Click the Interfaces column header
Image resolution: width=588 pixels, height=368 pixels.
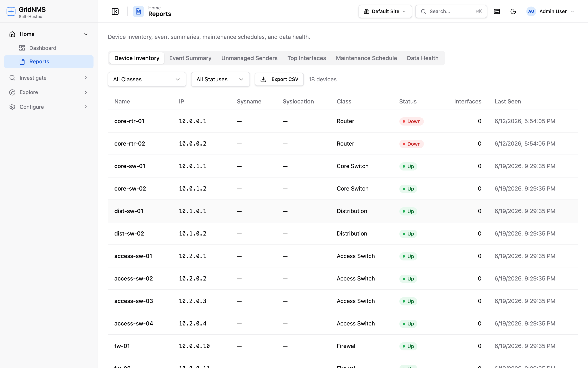pos(468,101)
